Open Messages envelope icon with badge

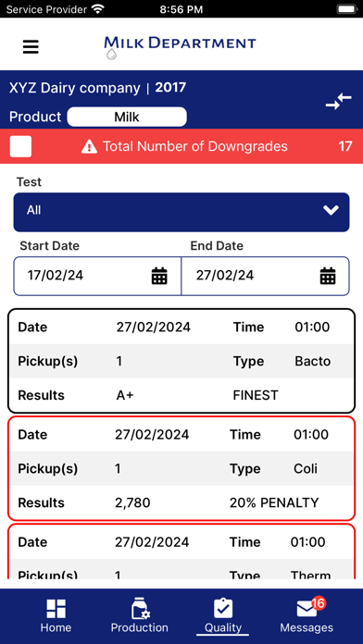pyautogui.click(x=310, y=608)
